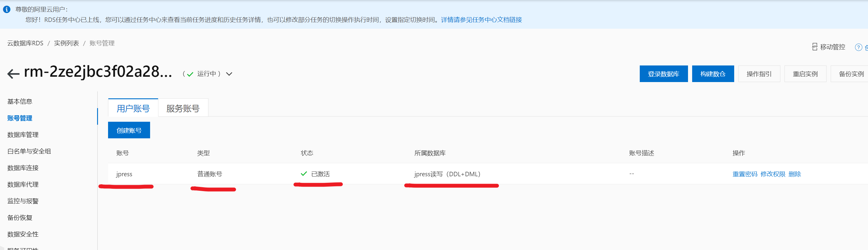Screen dimensions: 868x250
Task: Click the blue info icon in notice banner
Action: coord(7,9)
